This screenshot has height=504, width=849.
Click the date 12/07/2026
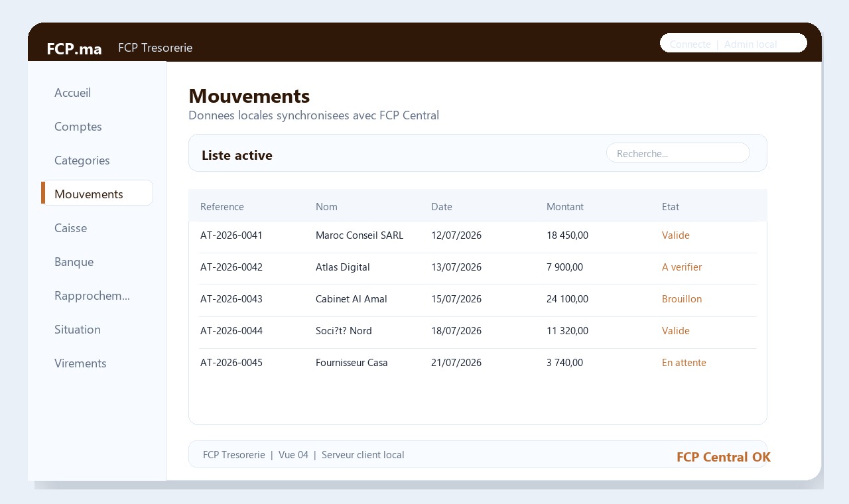(x=456, y=235)
